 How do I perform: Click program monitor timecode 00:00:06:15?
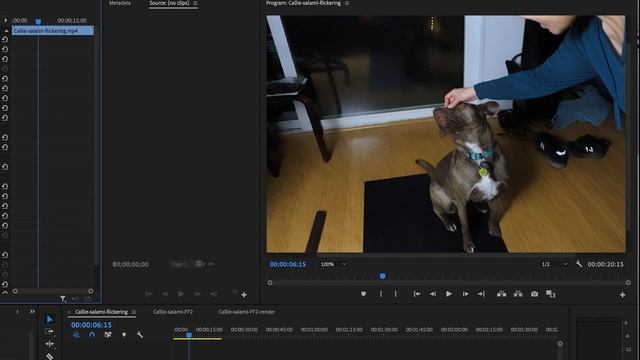pyautogui.click(x=288, y=264)
